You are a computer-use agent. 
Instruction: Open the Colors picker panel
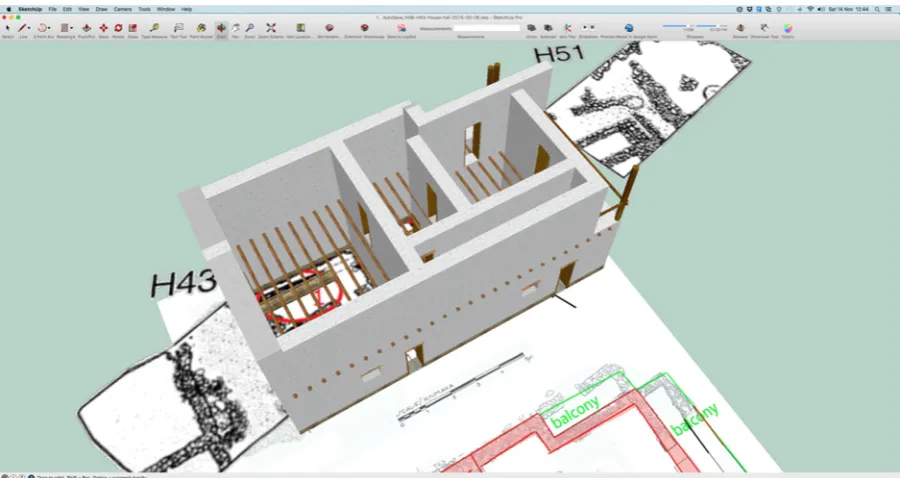[788, 28]
